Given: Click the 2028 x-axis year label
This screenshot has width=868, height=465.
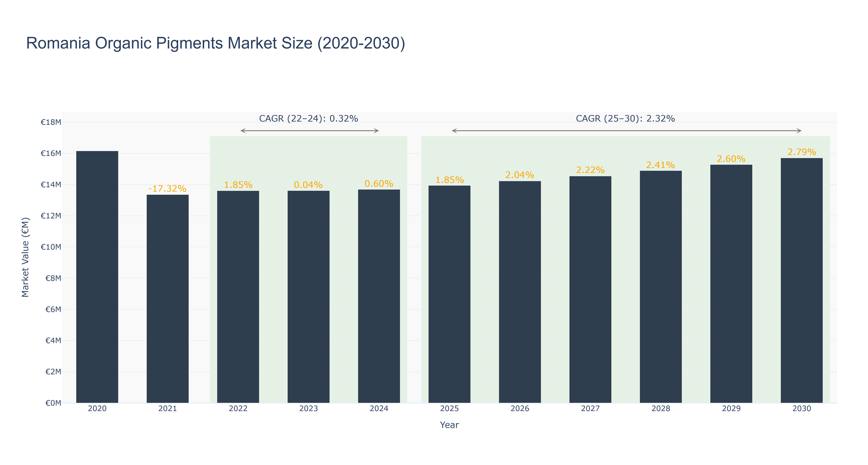Looking at the screenshot, I should tap(661, 409).
